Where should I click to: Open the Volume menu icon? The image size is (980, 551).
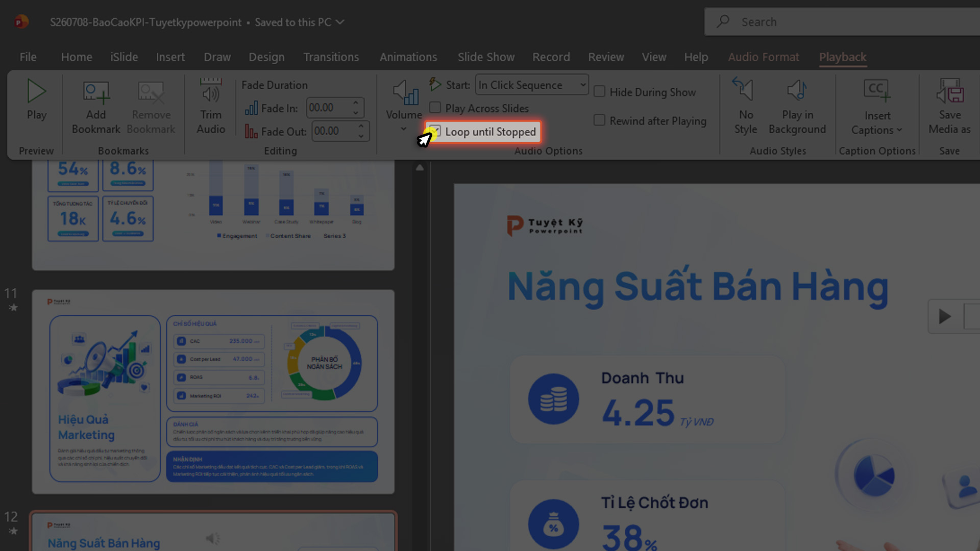[405, 93]
